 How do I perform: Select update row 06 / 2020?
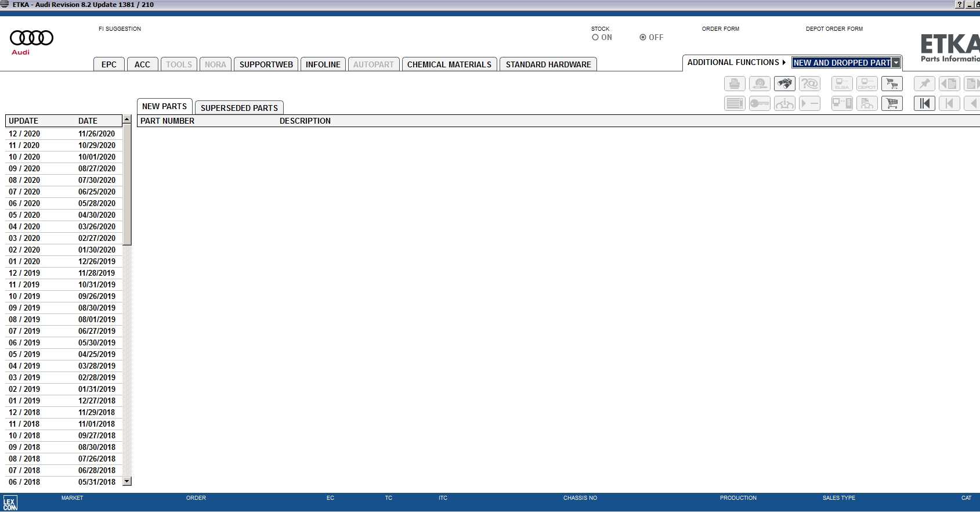click(64, 203)
